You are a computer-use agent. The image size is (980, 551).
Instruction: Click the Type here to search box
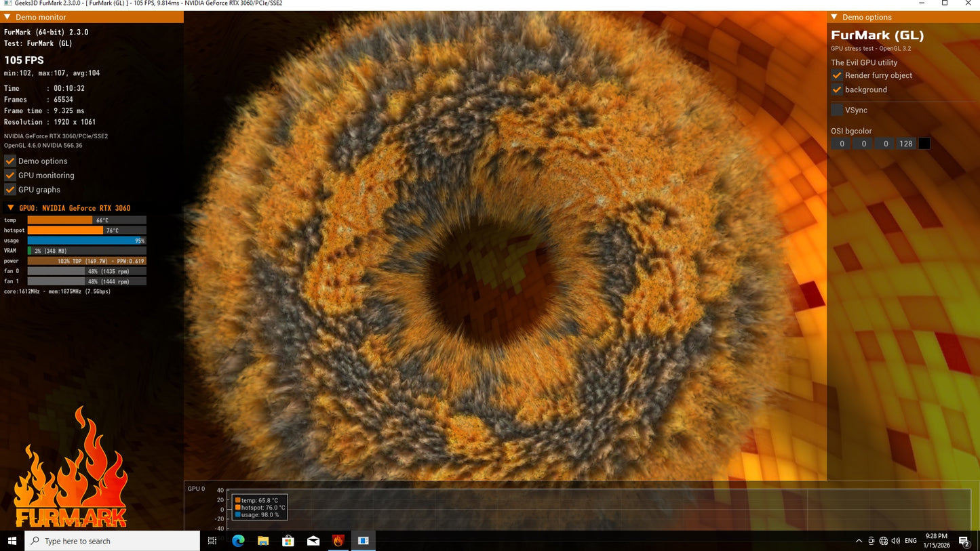coord(113,541)
